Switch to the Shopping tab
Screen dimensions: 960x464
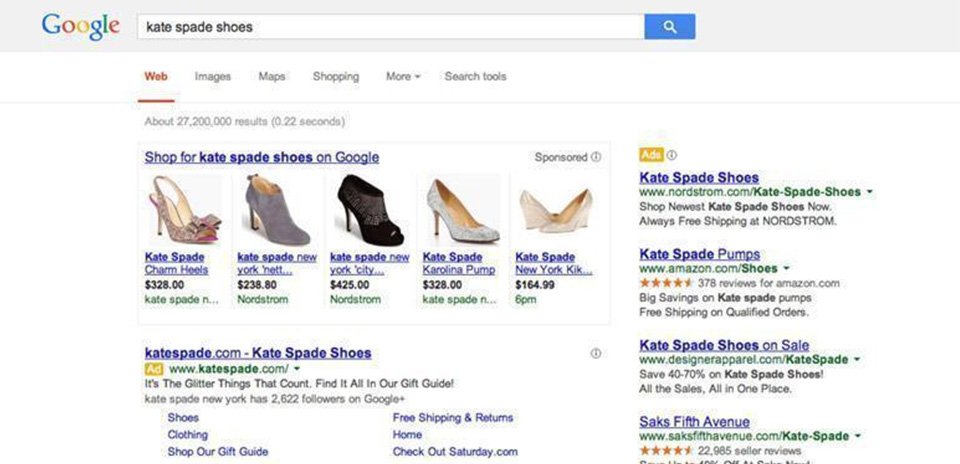(x=336, y=77)
